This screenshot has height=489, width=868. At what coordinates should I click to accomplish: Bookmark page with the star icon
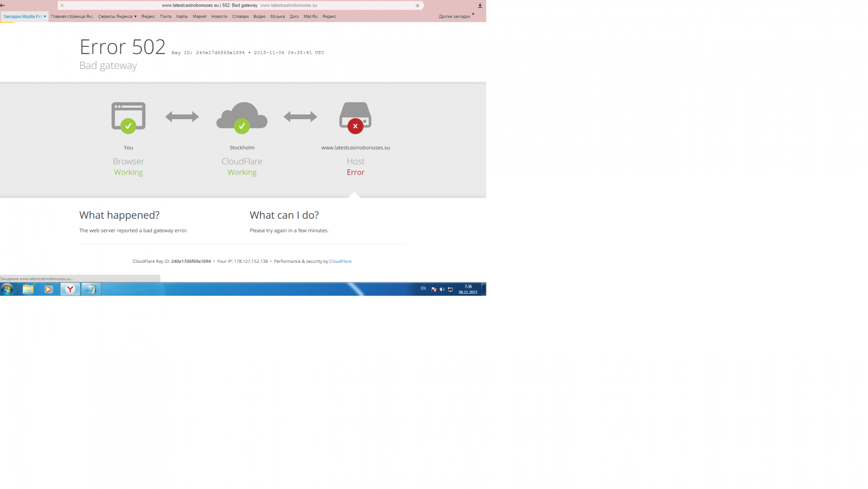pos(417,5)
